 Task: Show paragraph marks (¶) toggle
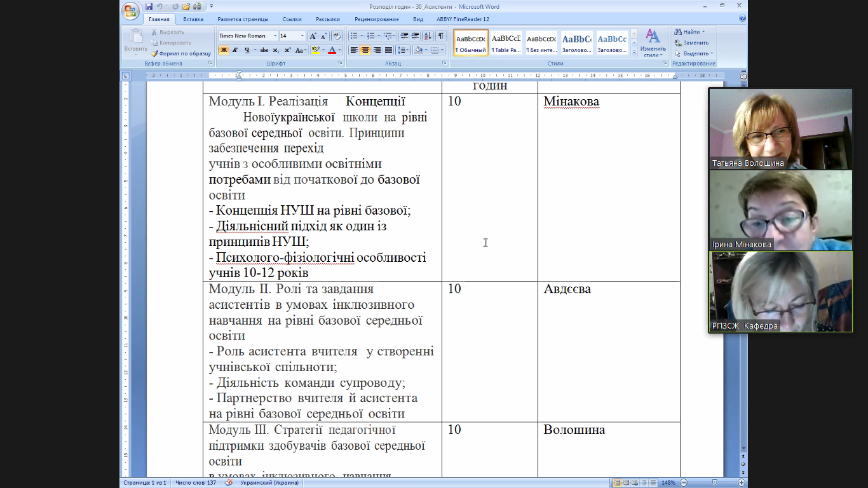tap(442, 36)
